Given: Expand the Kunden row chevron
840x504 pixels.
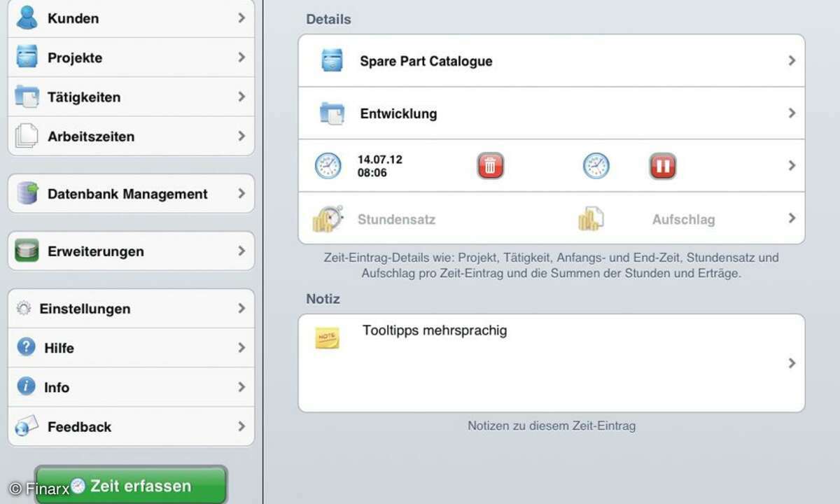Looking at the screenshot, I should [x=241, y=17].
